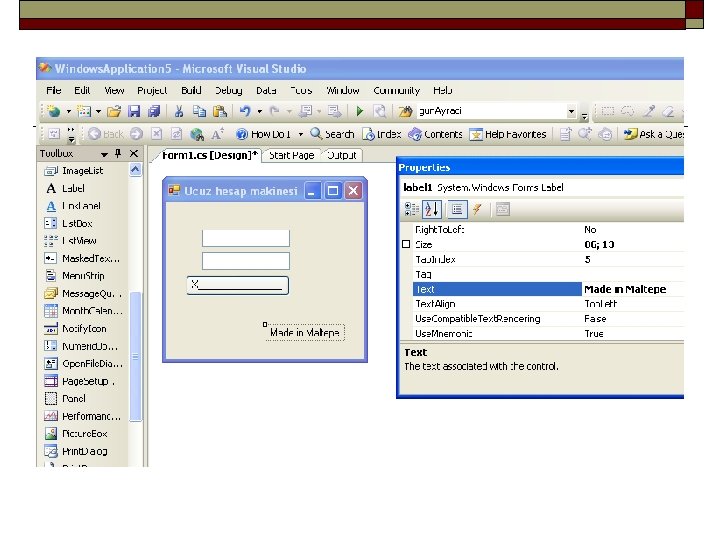
Task: Start debugging with the green play icon
Action: 360,111
